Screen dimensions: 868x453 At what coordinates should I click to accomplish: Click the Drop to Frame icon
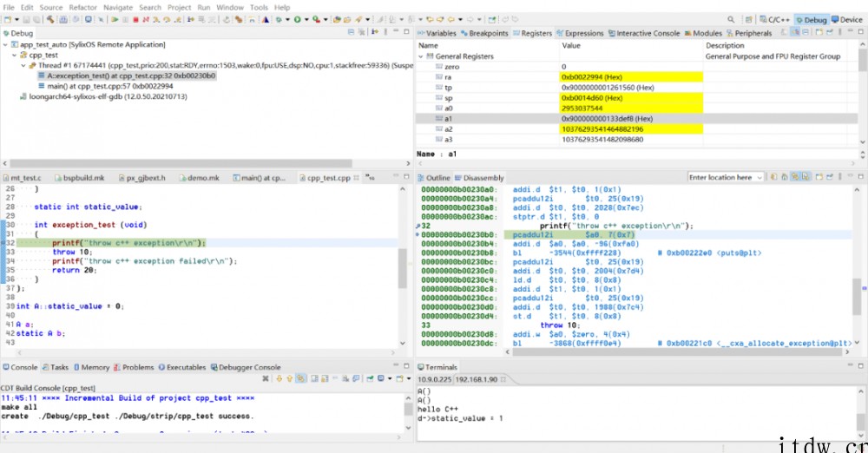click(x=202, y=19)
